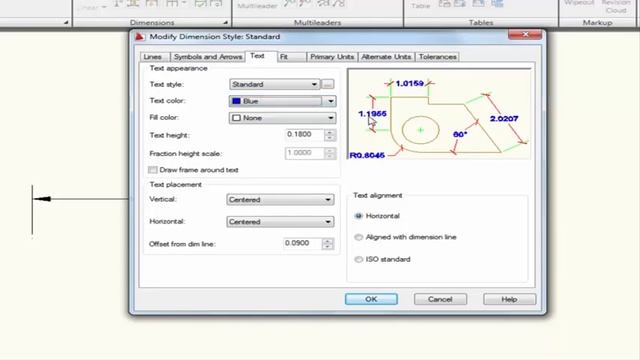Click the Offset from dim line spinner
The image size is (640, 360).
tap(327, 244)
